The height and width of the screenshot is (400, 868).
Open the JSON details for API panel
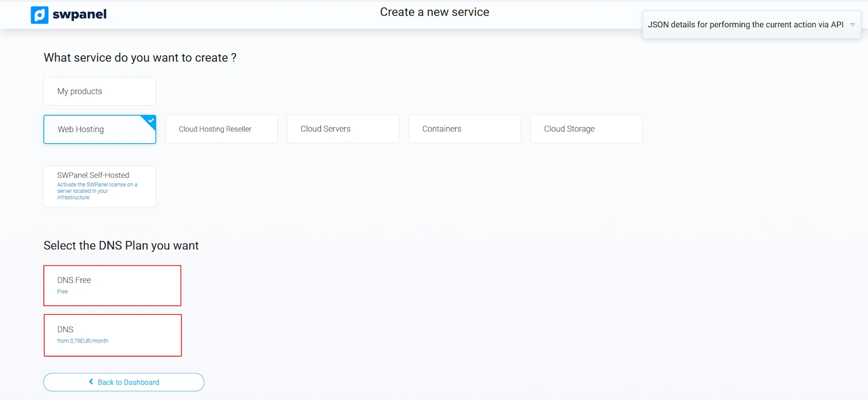745,24
